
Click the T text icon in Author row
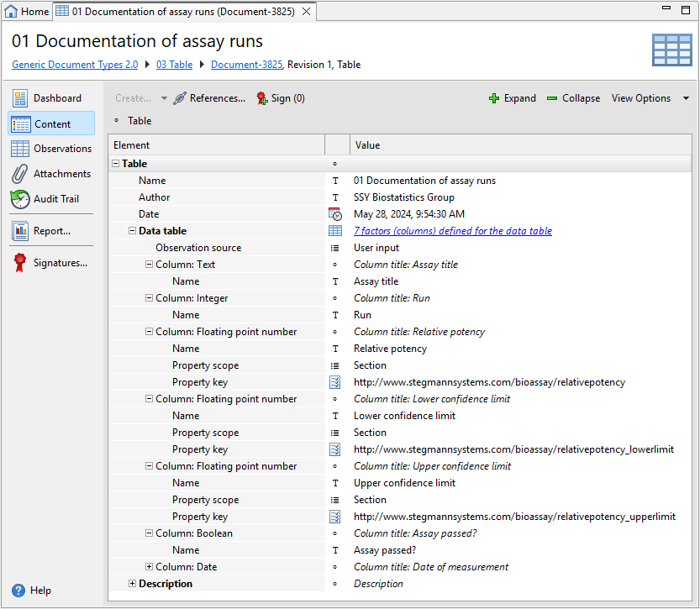pos(335,197)
